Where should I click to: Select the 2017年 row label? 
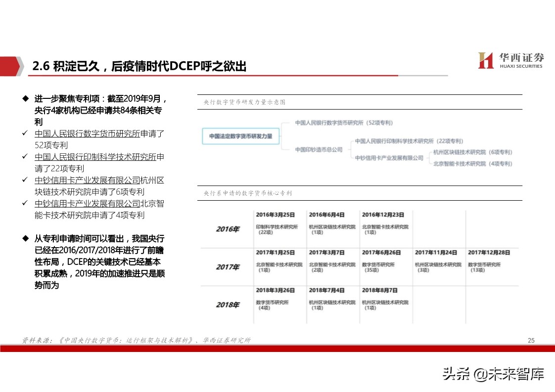tap(228, 266)
